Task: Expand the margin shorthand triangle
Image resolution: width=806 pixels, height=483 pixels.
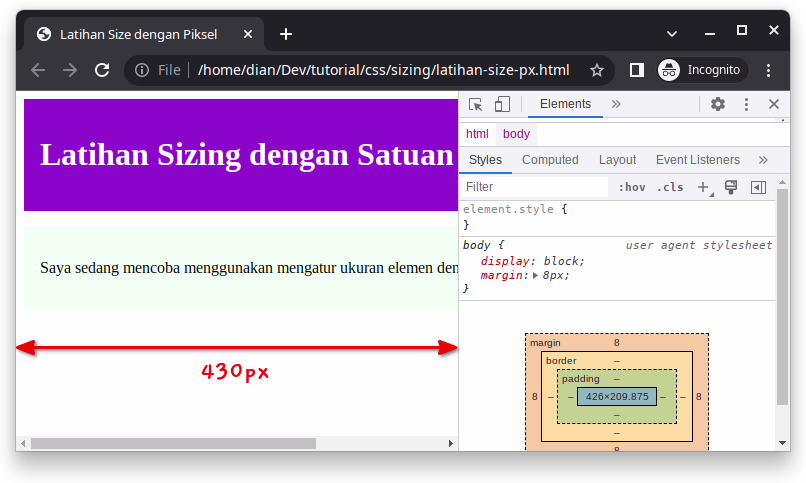Action: click(x=535, y=275)
